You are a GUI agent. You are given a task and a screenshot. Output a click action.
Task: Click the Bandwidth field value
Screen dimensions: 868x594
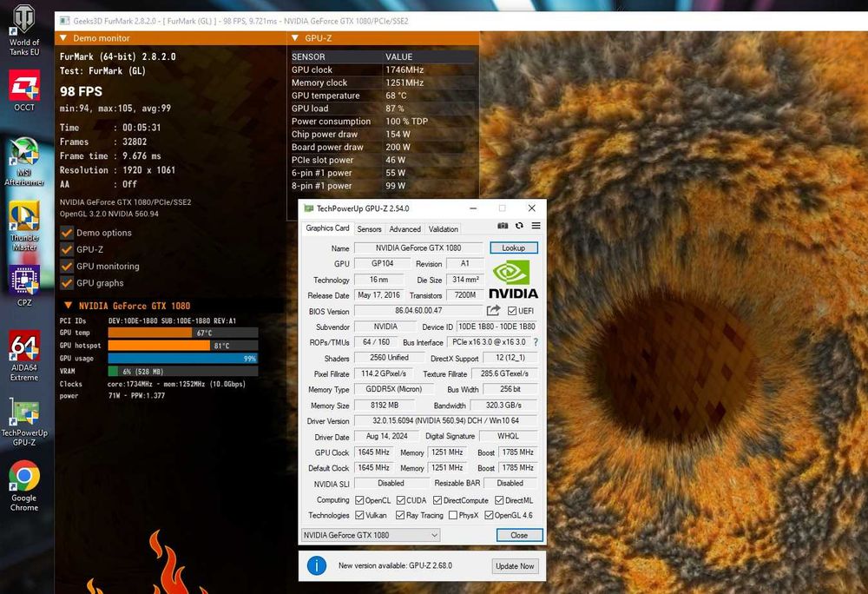[503, 406]
